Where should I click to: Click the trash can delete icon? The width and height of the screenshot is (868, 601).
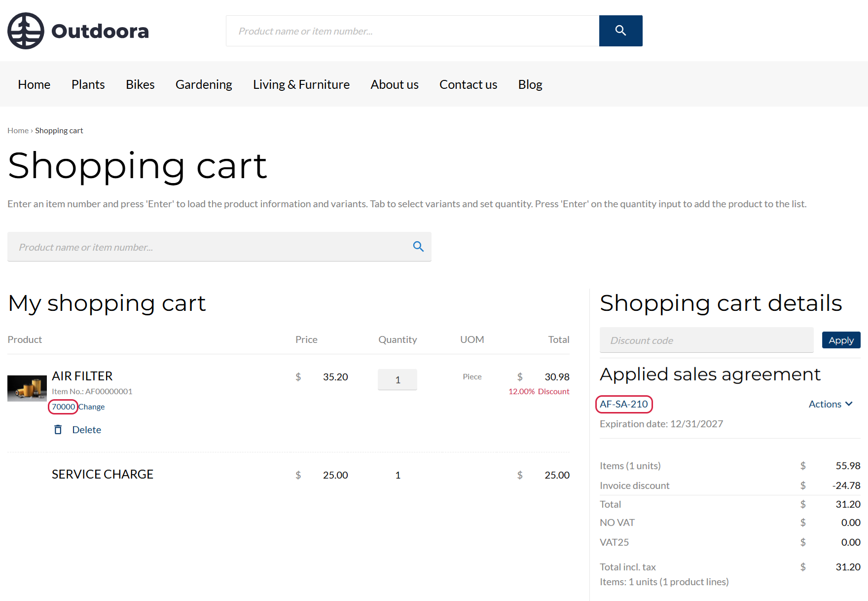[58, 430]
